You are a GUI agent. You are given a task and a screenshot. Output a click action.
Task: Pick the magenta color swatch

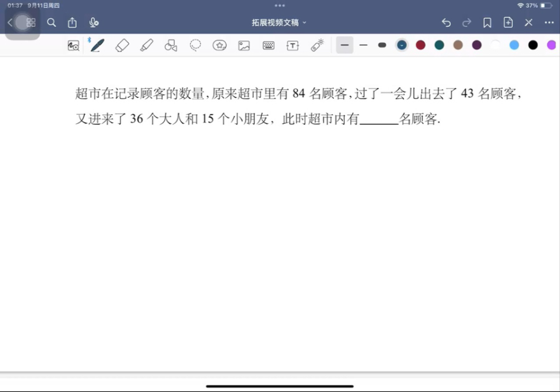point(551,45)
